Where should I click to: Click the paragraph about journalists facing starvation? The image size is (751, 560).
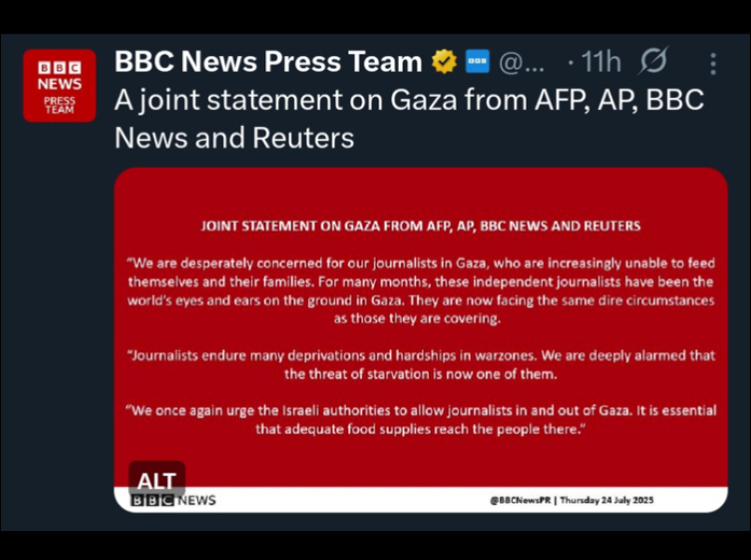(x=420, y=365)
